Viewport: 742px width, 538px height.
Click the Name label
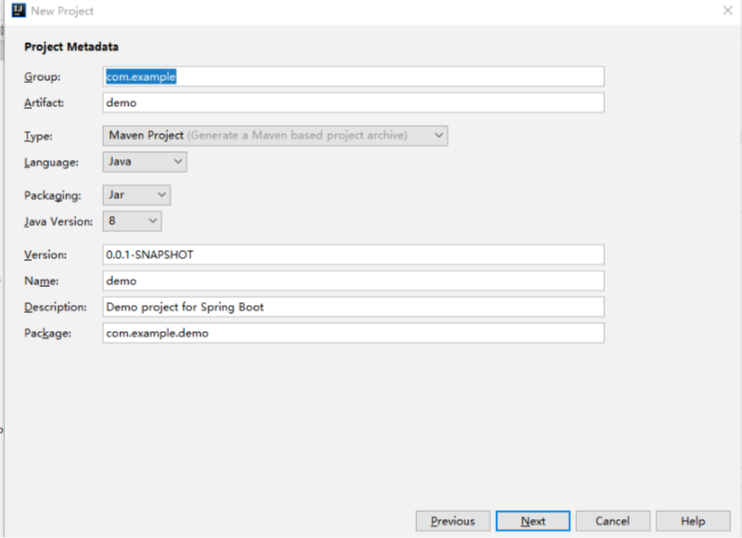pos(42,281)
